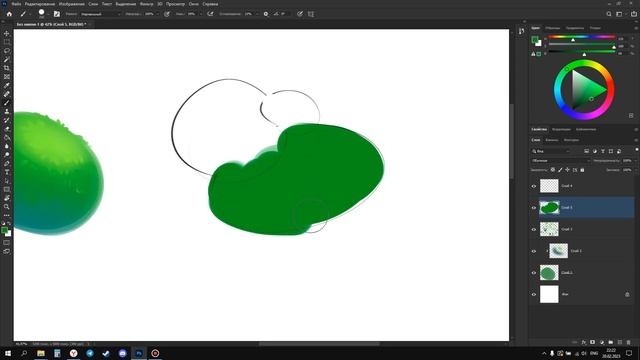
Task: Click the color wheel hue ring
Action: (584, 89)
